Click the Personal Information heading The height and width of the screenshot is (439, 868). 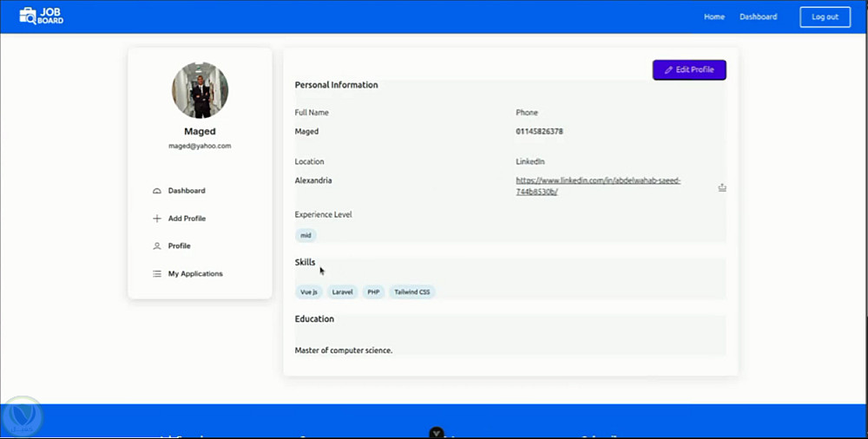click(x=336, y=85)
